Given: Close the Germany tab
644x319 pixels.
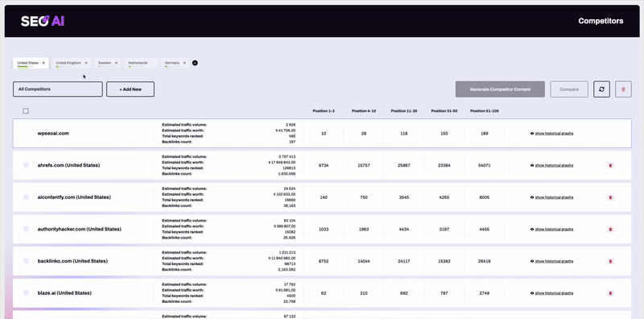Looking at the screenshot, I should (x=184, y=63).
